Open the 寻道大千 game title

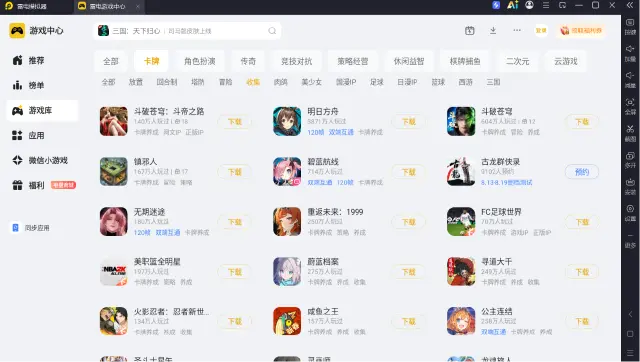496,262
